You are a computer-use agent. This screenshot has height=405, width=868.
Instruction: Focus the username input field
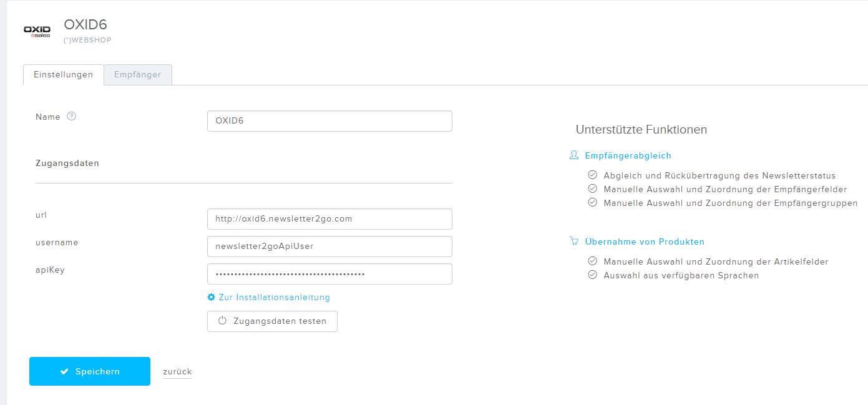pyautogui.click(x=329, y=246)
